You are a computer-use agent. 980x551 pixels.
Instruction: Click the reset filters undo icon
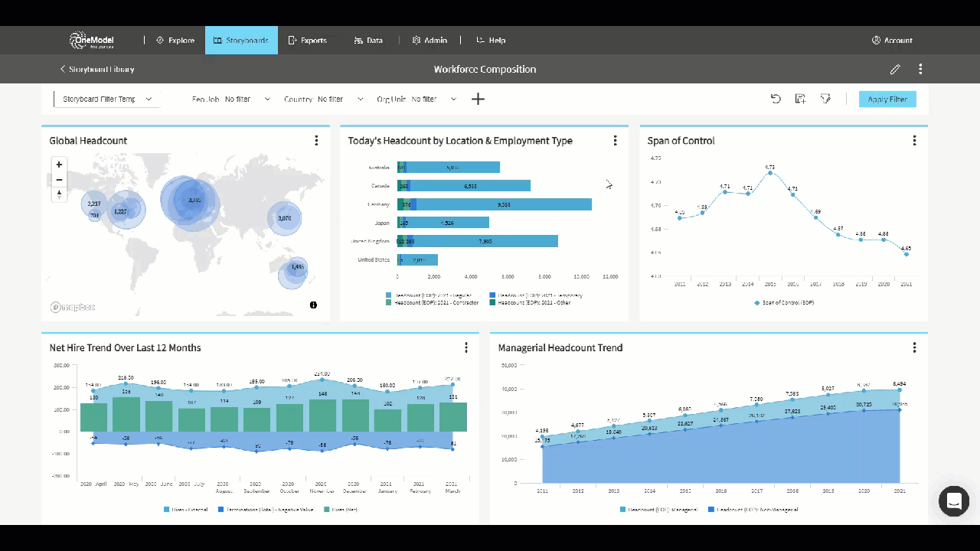(776, 99)
